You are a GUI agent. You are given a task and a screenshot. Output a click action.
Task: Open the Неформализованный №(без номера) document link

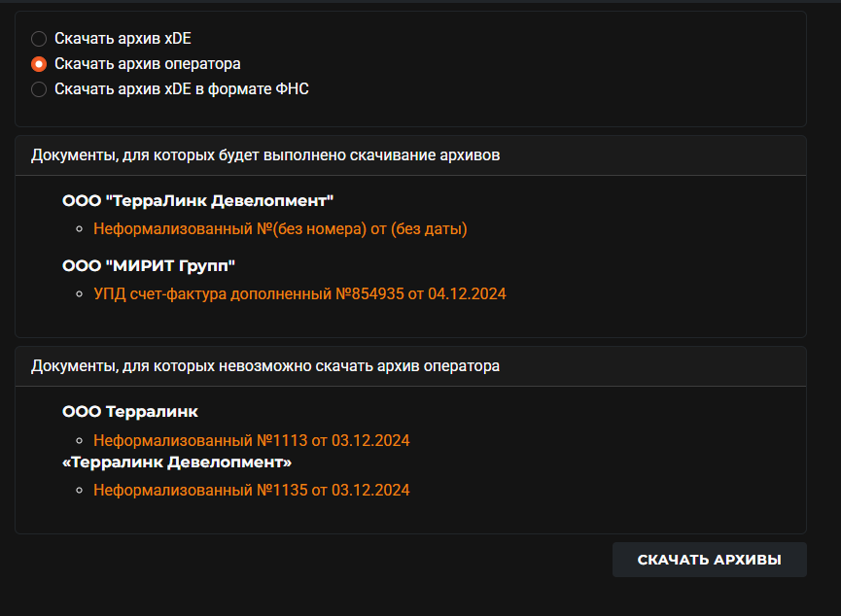[x=280, y=229]
